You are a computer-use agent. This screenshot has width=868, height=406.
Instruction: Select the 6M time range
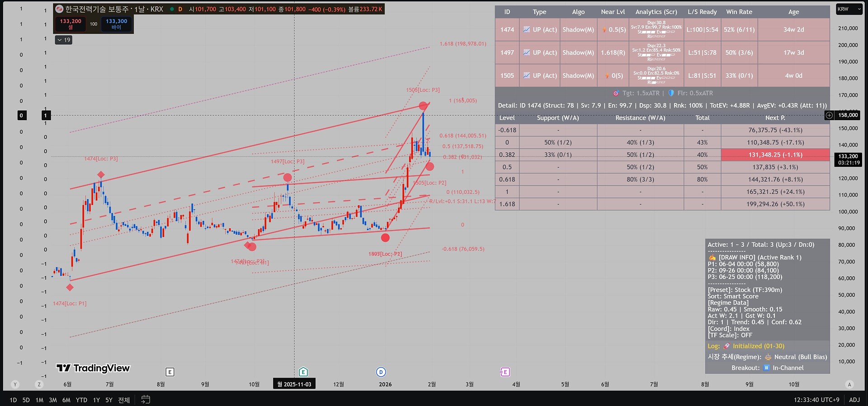point(66,400)
